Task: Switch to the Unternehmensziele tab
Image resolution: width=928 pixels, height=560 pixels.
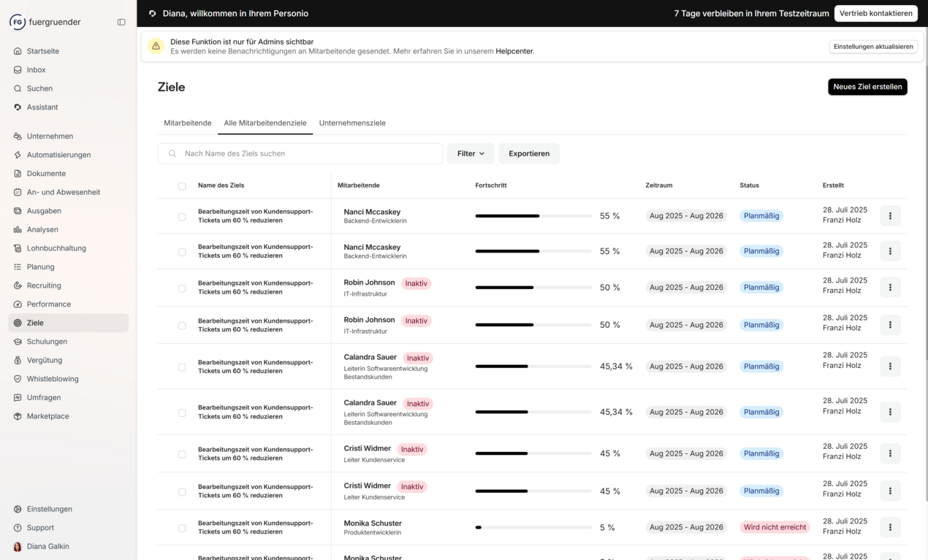Action: (352, 123)
